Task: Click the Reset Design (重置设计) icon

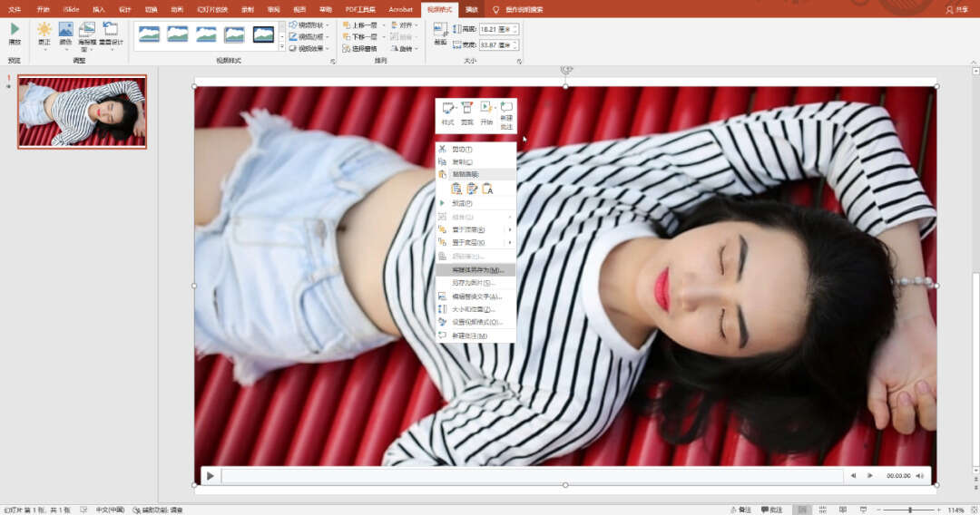Action: click(x=110, y=30)
